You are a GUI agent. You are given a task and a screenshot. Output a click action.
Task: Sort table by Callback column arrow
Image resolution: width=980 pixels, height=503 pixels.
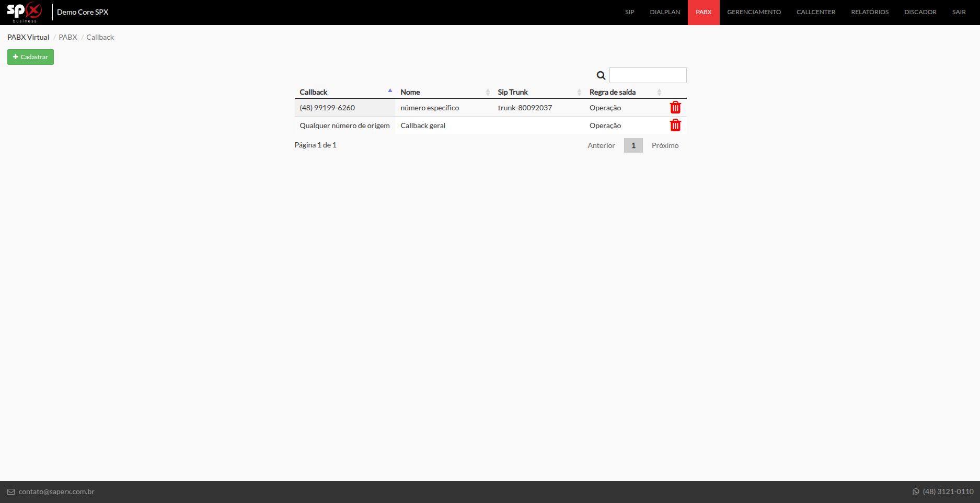tap(390, 91)
